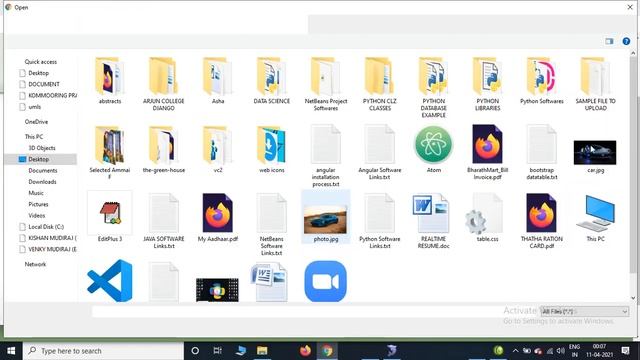Select angular installation process.txt file

pos(326,156)
